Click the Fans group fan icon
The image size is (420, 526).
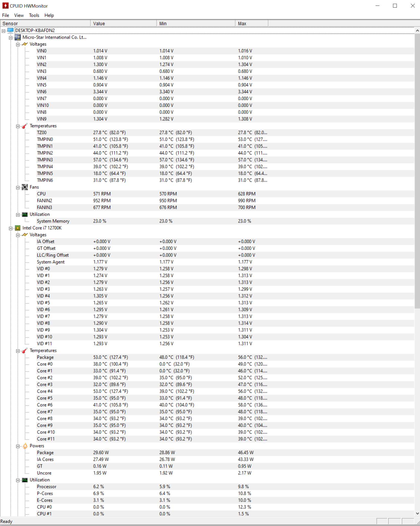coord(25,187)
